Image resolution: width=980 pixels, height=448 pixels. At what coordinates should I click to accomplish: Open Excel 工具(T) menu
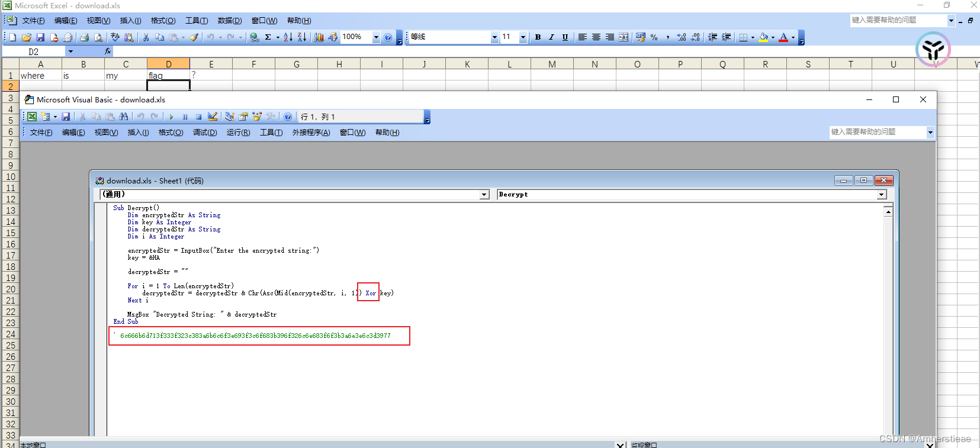point(197,21)
